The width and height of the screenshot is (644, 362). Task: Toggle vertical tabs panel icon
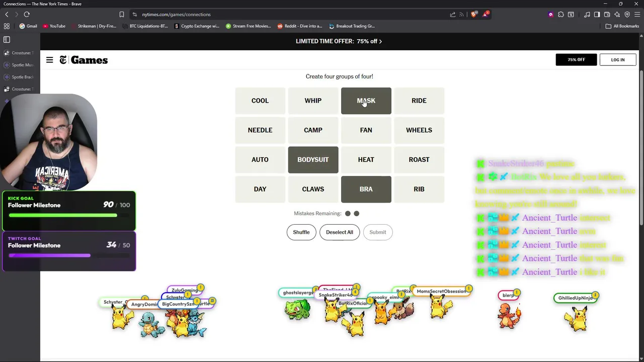coord(7,40)
